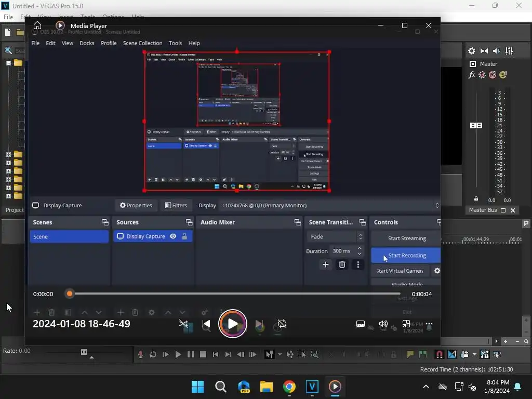Mute the Master bus
532x399 pixels.
(x=493, y=75)
